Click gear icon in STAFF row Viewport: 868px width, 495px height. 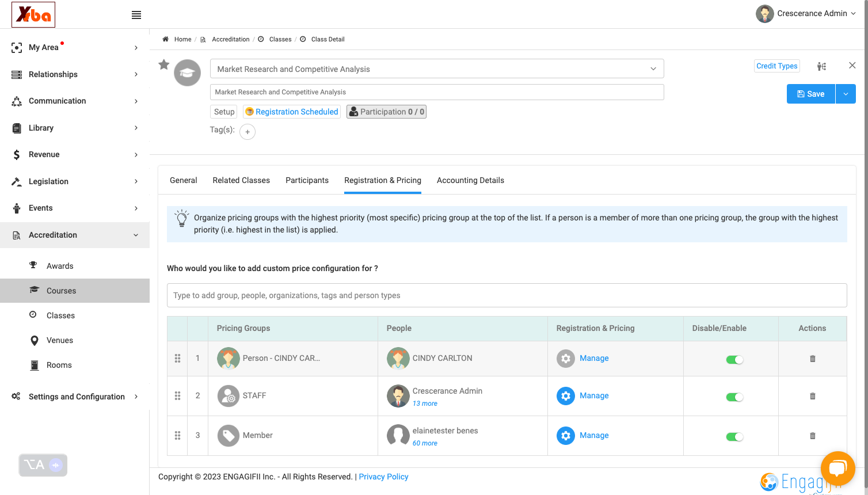[x=566, y=396]
